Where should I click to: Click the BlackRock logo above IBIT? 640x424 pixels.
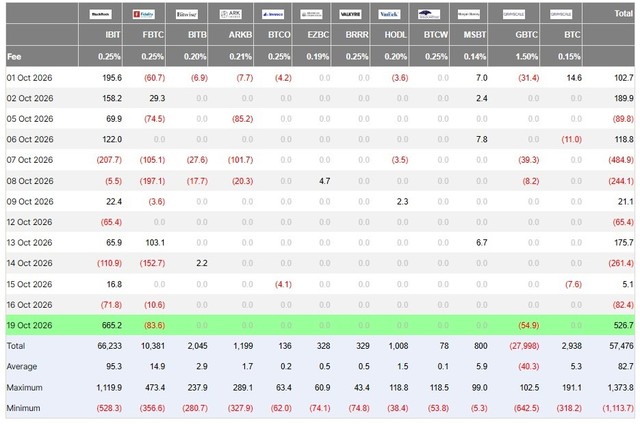[100, 14]
